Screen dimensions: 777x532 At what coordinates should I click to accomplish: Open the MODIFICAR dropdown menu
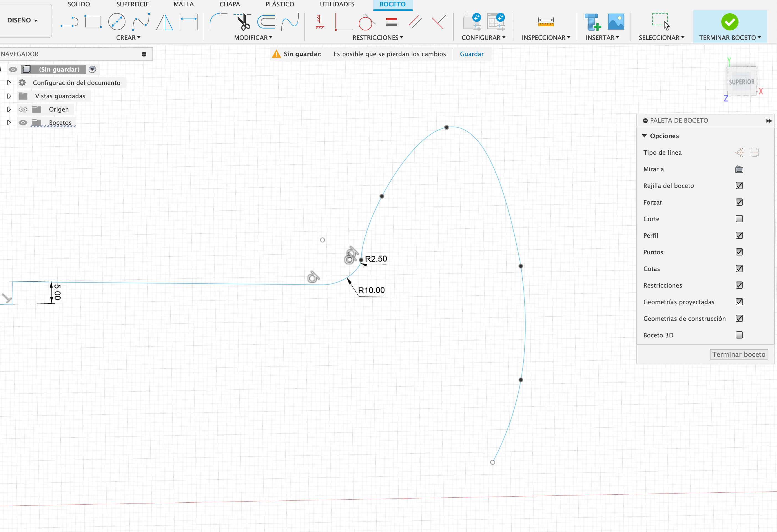click(x=253, y=38)
